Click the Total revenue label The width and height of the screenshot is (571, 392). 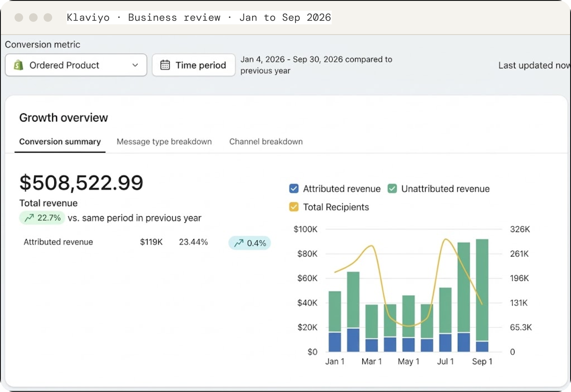(x=48, y=203)
